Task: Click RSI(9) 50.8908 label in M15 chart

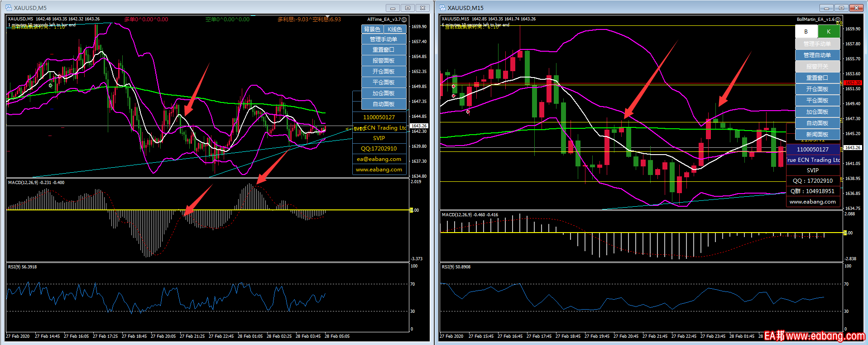Action: click(456, 267)
